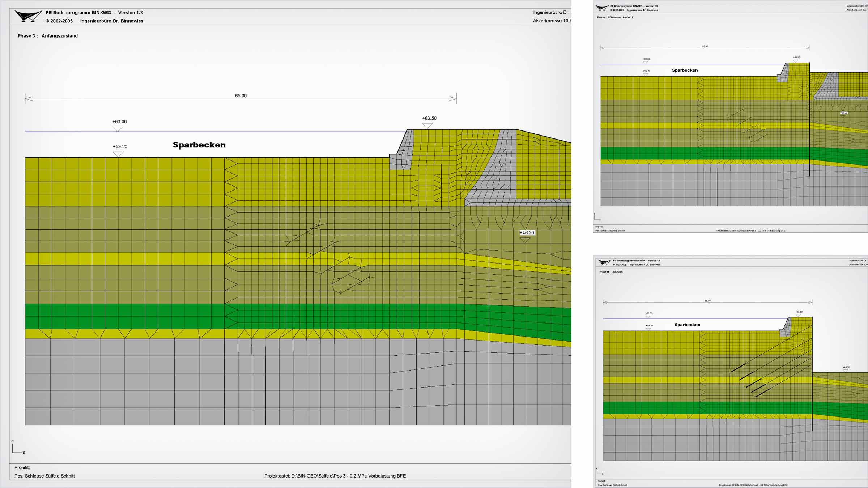The width and height of the screenshot is (868, 488).
Task: Select the 'Phase 4 : BW einbauen Aushub 1' title
Action: tap(615, 17)
